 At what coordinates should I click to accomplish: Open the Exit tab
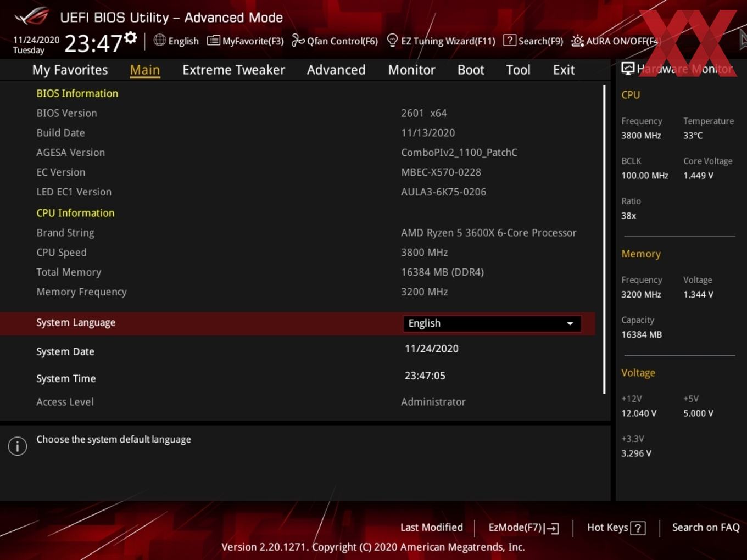[564, 70]
